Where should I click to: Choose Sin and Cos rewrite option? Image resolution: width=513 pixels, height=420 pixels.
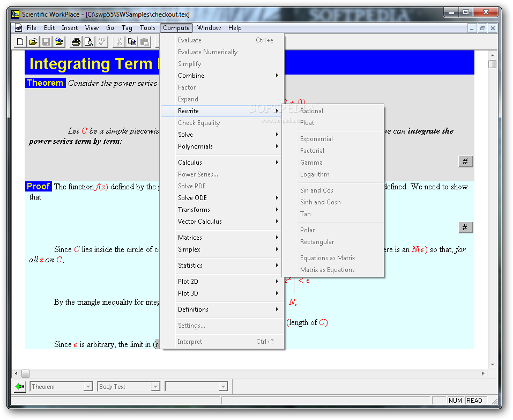coord(333,190)
